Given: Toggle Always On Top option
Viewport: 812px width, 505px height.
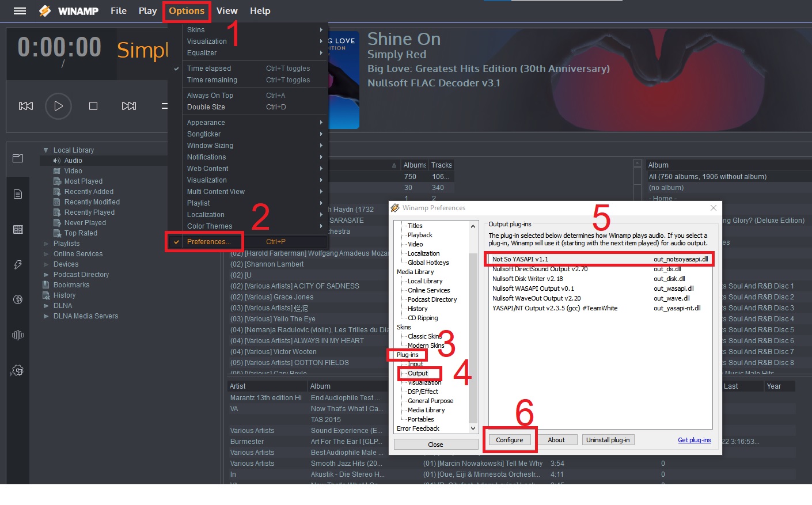Looking at the screenshot, I should click(x=248, y=96).
